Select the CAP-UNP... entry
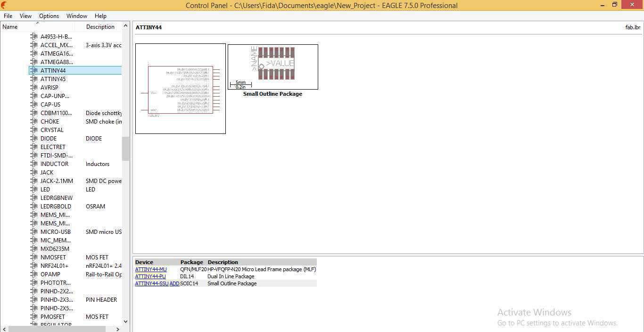 point(55,96)
